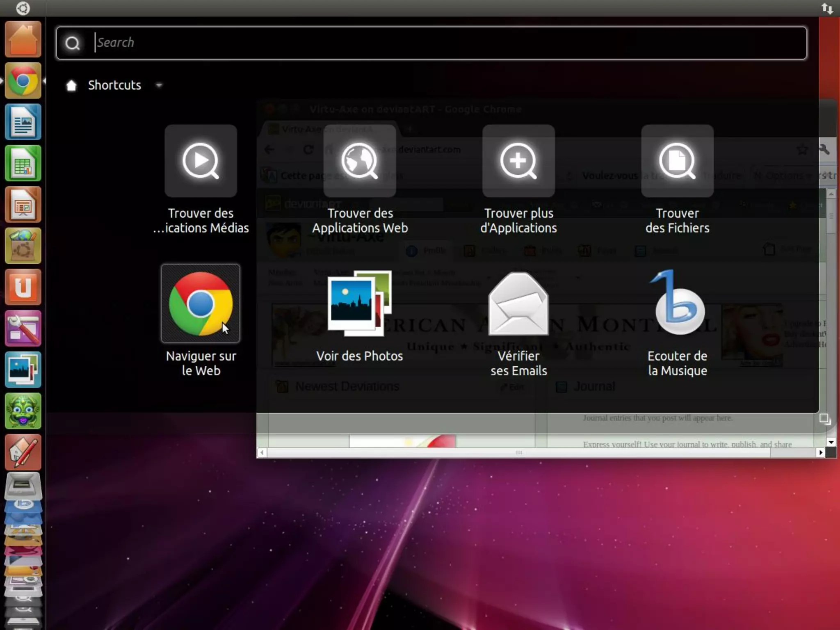
Task: Launch Naviguer sur le Web Chrome icon
Action: [201, 304]
